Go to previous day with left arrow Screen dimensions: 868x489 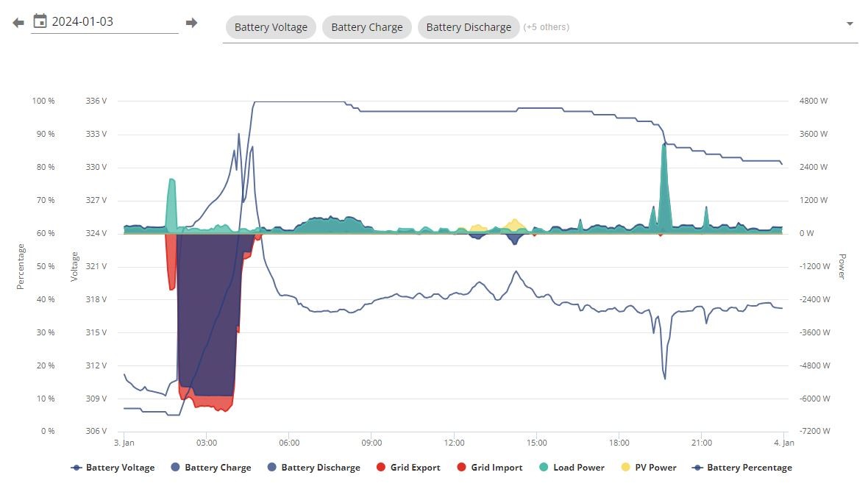tap(18, 23)
